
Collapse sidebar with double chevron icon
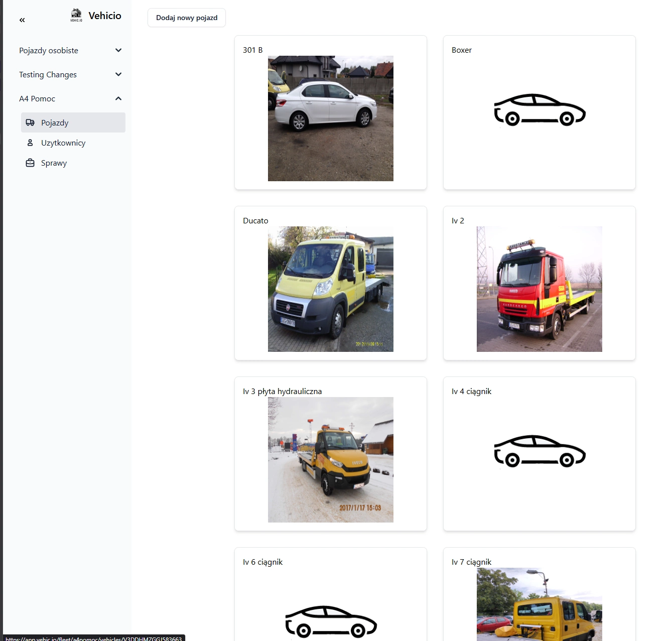pyautogui.click(x=22, y=20)
